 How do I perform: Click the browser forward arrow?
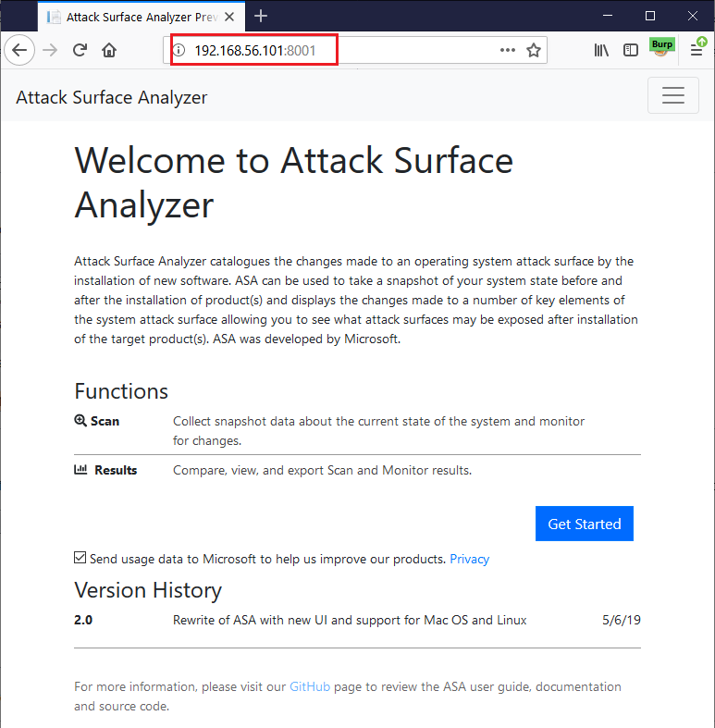pyautogui.click(x=50, y=50)
